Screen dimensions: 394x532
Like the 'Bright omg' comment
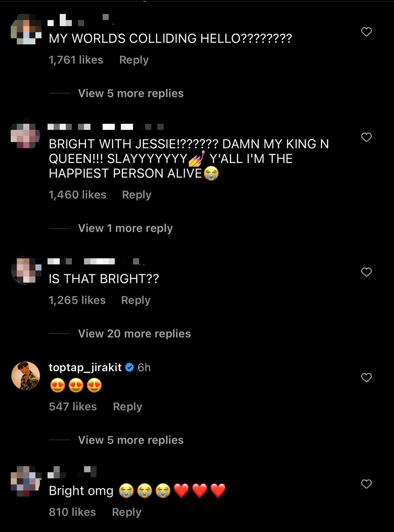pos(366,484)
